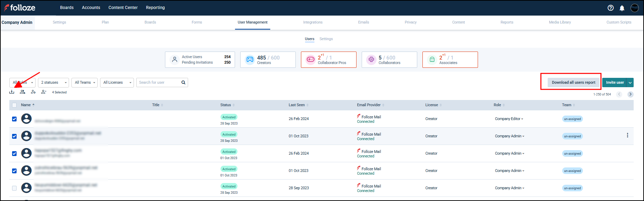The height and width of the screenshot is (201, 644).
Task: Click the Search for user field
Action: (x=159, y=83)
